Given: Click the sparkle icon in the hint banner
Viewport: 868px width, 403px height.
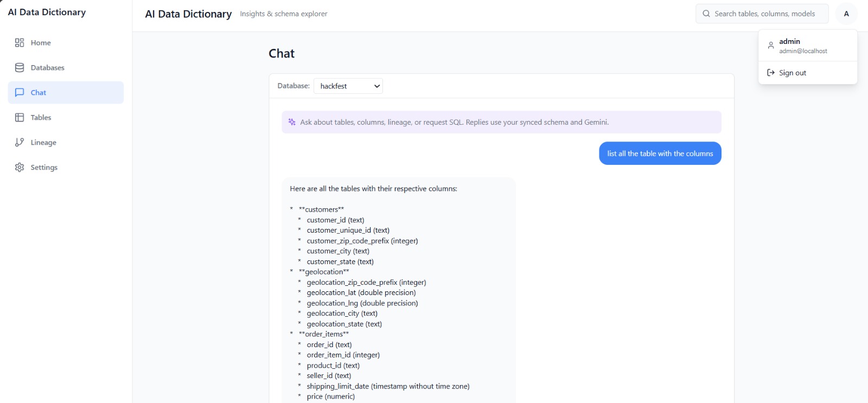Looking at the screenshot, I should (x=291, y=121).
